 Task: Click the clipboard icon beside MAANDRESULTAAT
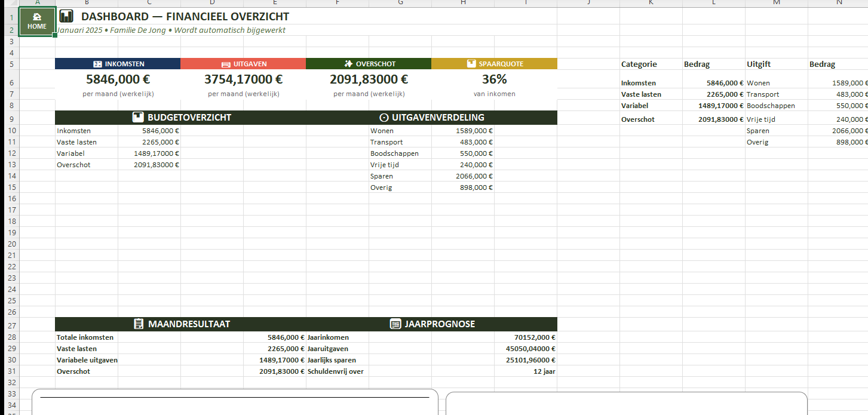coord(139,324)
